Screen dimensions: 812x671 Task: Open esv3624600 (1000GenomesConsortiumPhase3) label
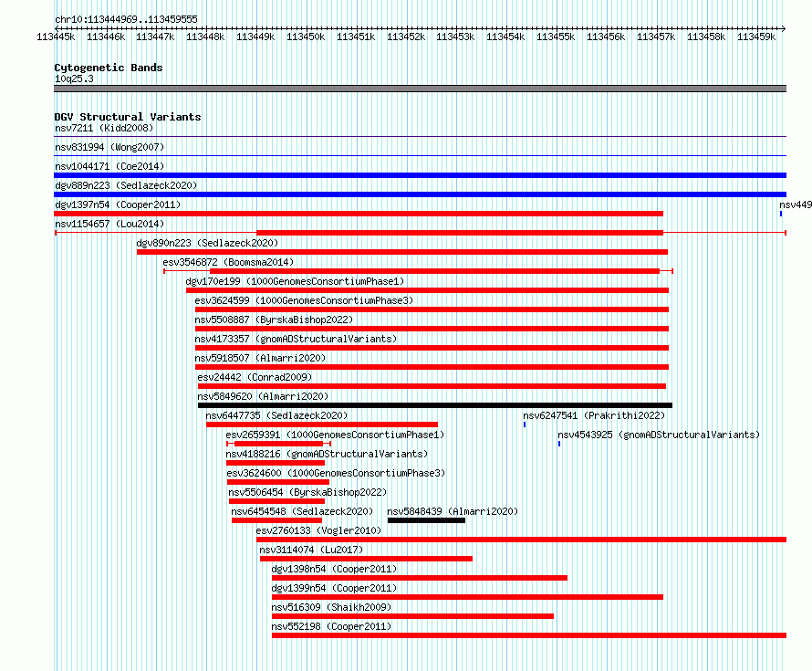click(x=336, y=473)
